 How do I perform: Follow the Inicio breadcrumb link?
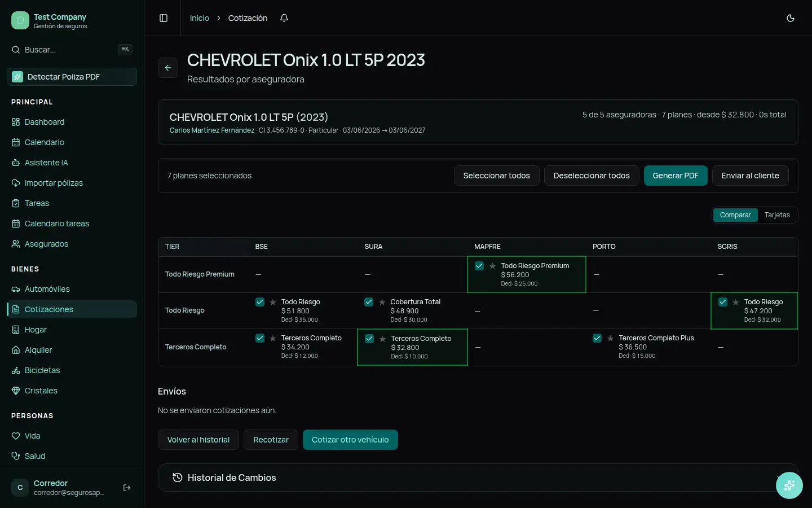200,18
